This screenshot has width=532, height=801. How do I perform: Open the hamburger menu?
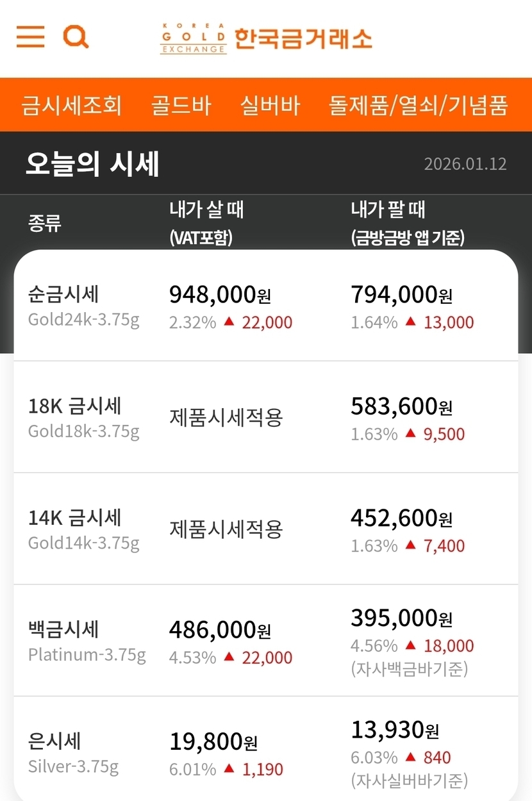(30, 37)
